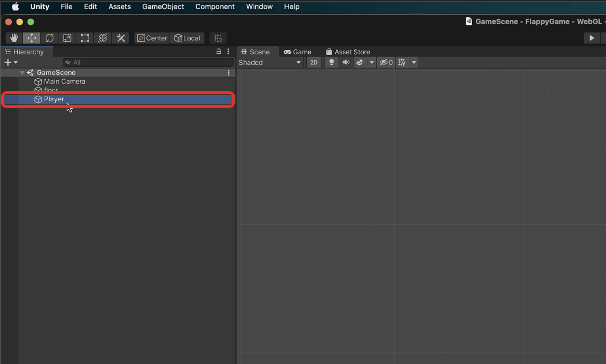Viewport: 606px width, 364px height.
Task: Open the File menu
Action: pos(66,6)
